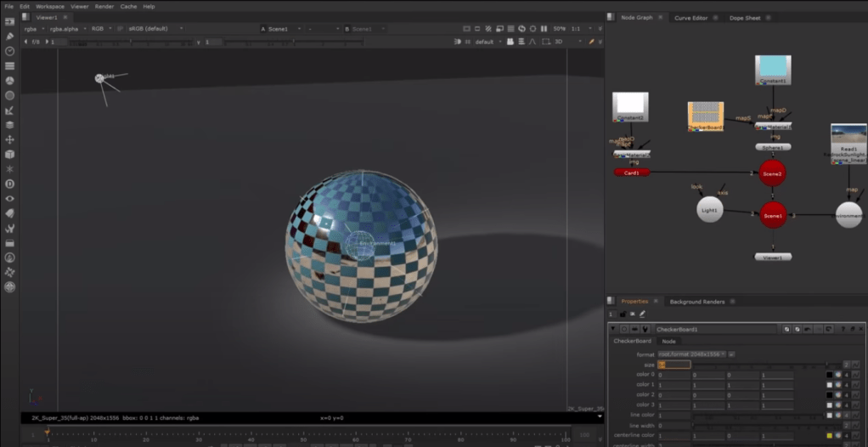The image size is (868, 447).
Task: Select the Viewer1 node in graph
Action: (773, 257)
